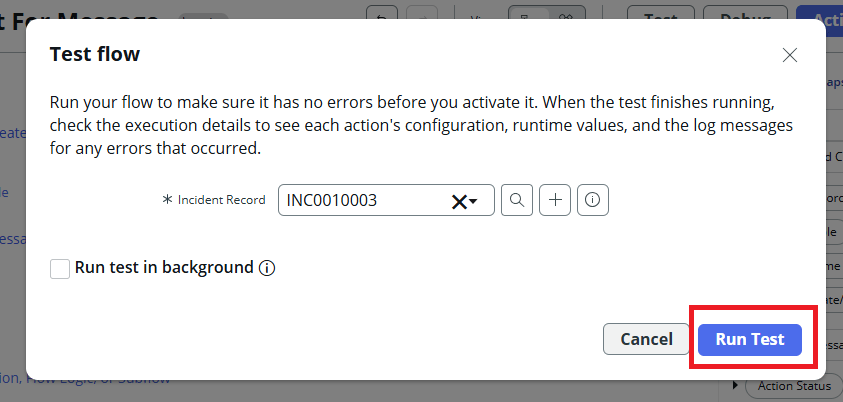Open the Debug option in header

coord(745,14)
